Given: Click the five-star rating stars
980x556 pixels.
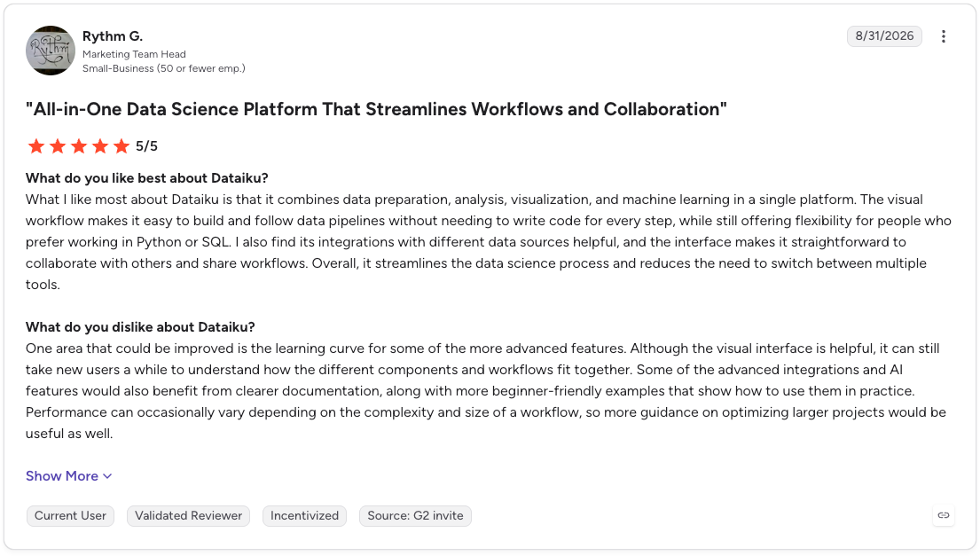Looking at the screenshot, I should [x=79, y=146].
